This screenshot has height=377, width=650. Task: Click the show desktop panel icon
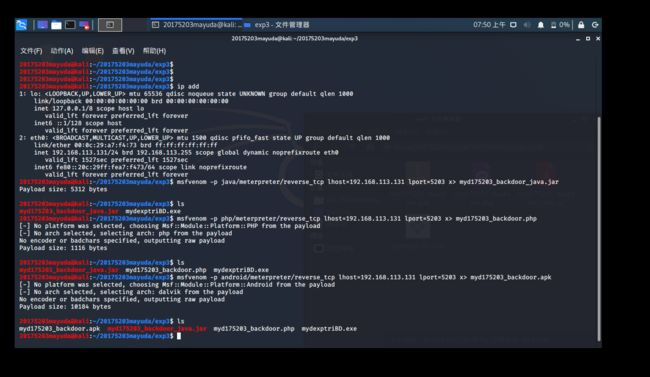pyautogui.click(x=42, y=25)
